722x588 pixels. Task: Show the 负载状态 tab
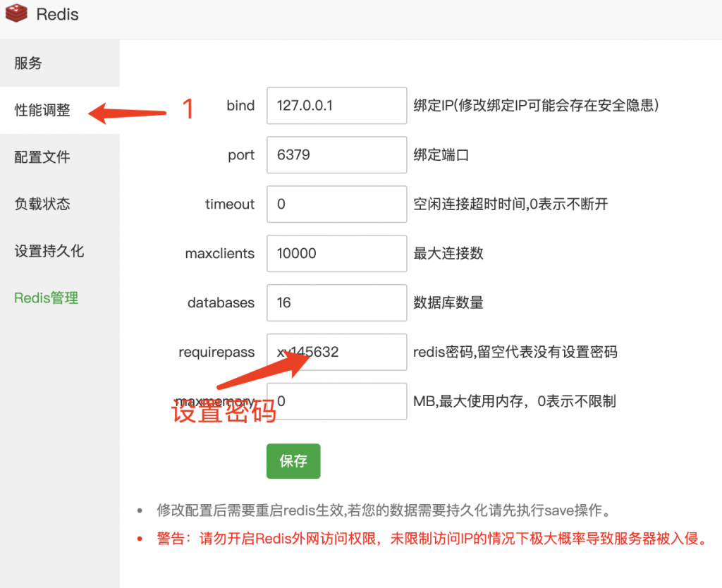[60, 204]
